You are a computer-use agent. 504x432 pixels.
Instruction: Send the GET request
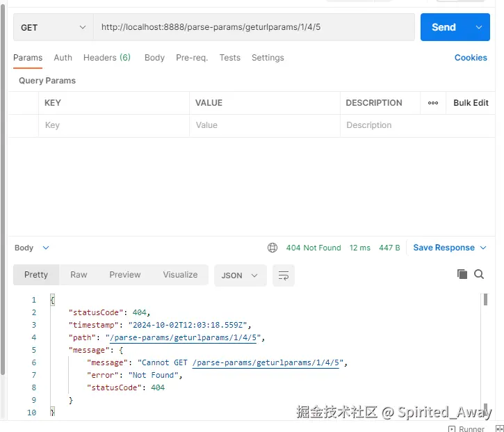pyautogui.click(x=444, y=27)
